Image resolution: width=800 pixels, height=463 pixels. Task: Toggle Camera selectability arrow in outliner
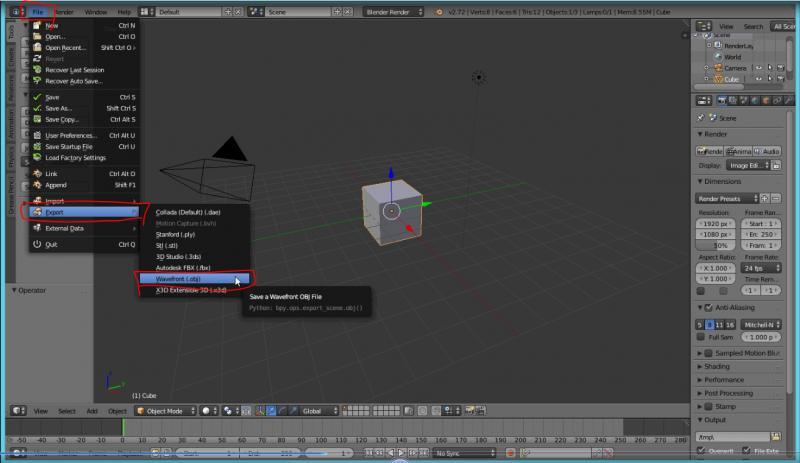pos(770,68)
